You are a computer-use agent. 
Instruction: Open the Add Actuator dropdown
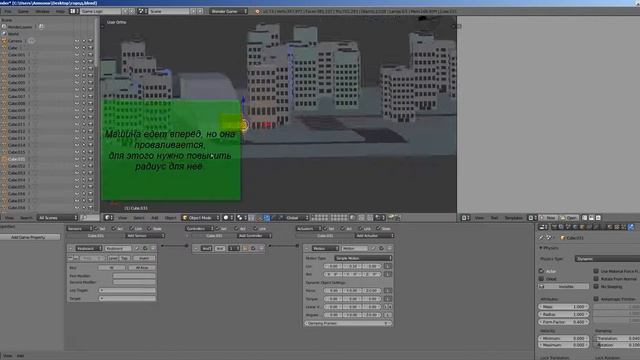374,236
